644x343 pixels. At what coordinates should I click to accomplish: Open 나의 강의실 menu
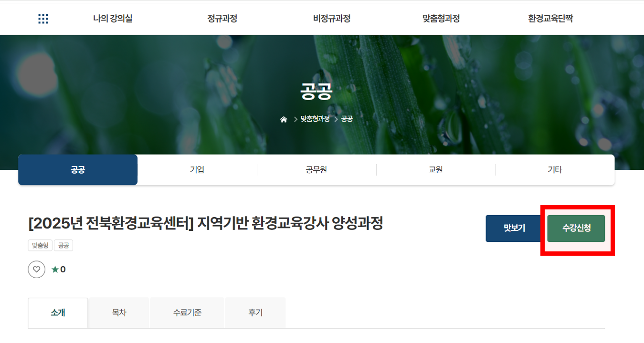coord(113,19)
